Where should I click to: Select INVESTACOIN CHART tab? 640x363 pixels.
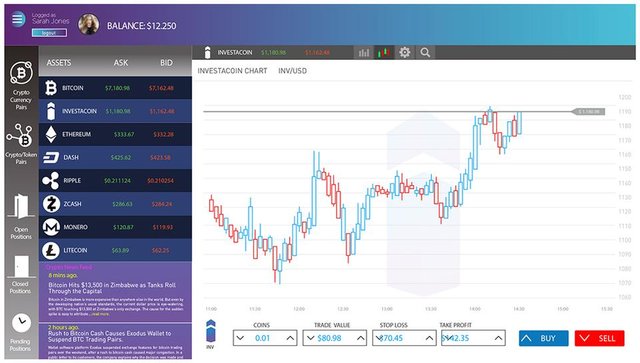232,71
